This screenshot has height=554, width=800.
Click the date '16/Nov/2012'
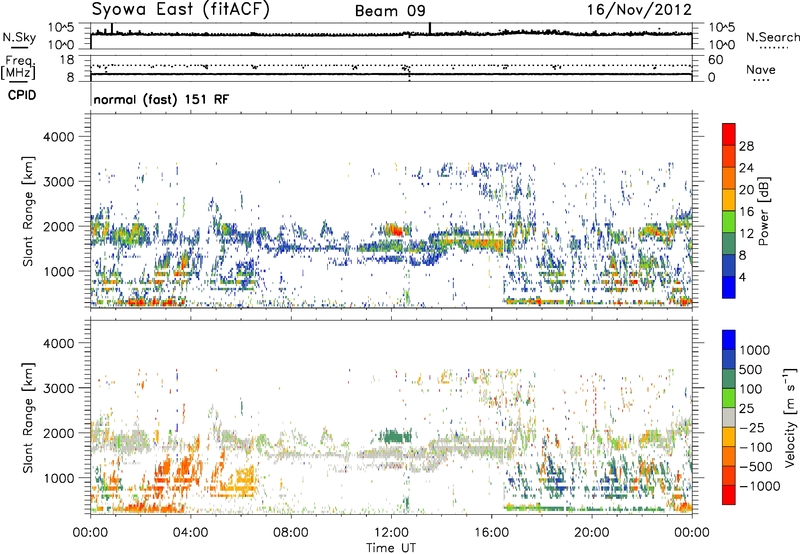(x=639, y=10)
